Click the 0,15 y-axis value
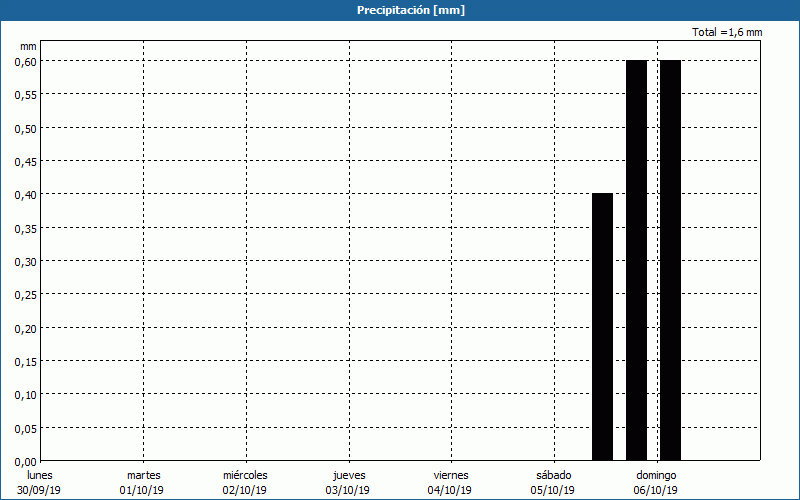The image size is (800, 500). 26,362
